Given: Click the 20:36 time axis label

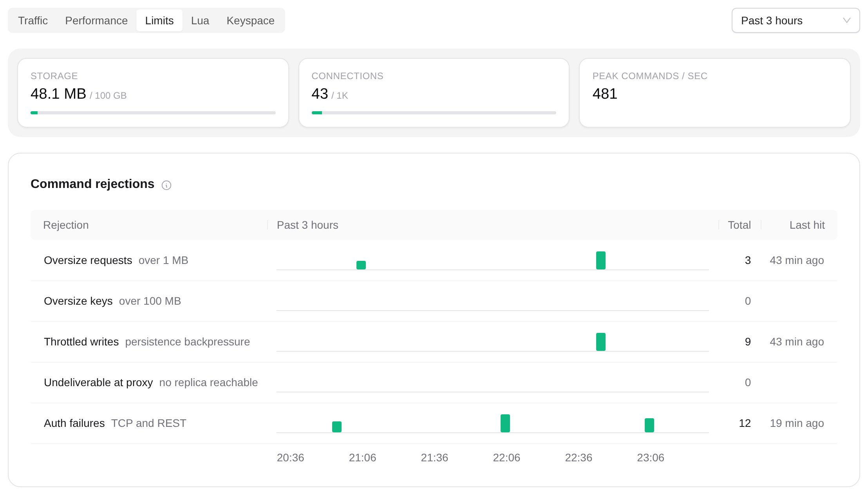Looking at the screenshot, I should pos(290,458).
